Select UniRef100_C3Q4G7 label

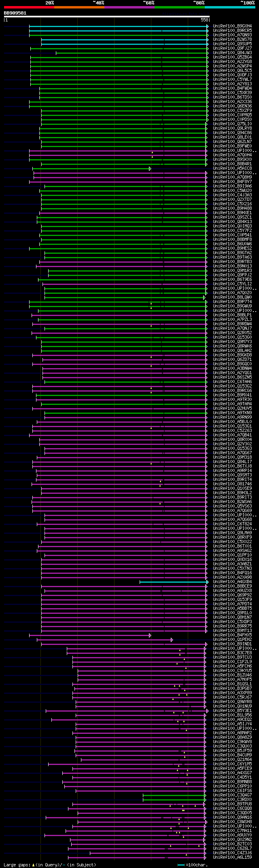pos(232,795)
